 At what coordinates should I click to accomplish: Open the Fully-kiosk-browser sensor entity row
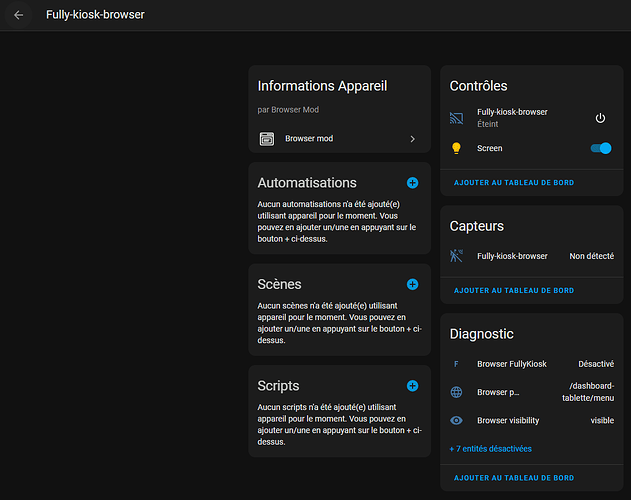(x=513, y=256)
